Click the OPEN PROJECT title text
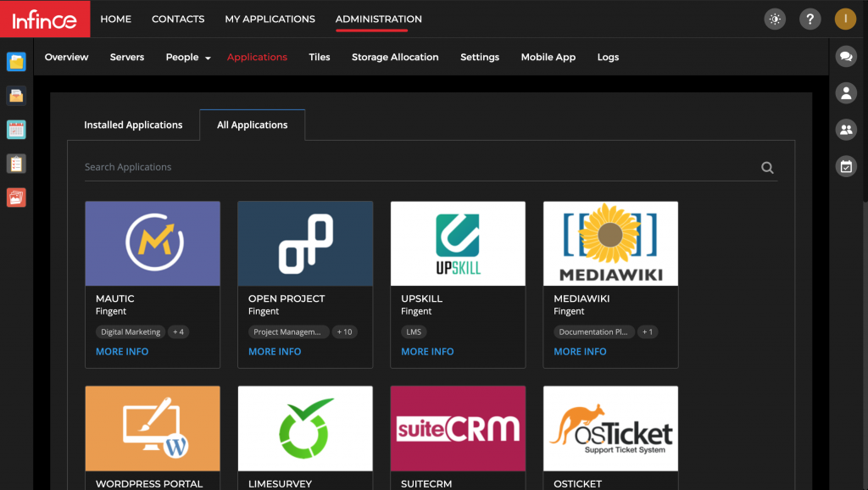The height and width of the screenshot is (490, 868). 287,298
